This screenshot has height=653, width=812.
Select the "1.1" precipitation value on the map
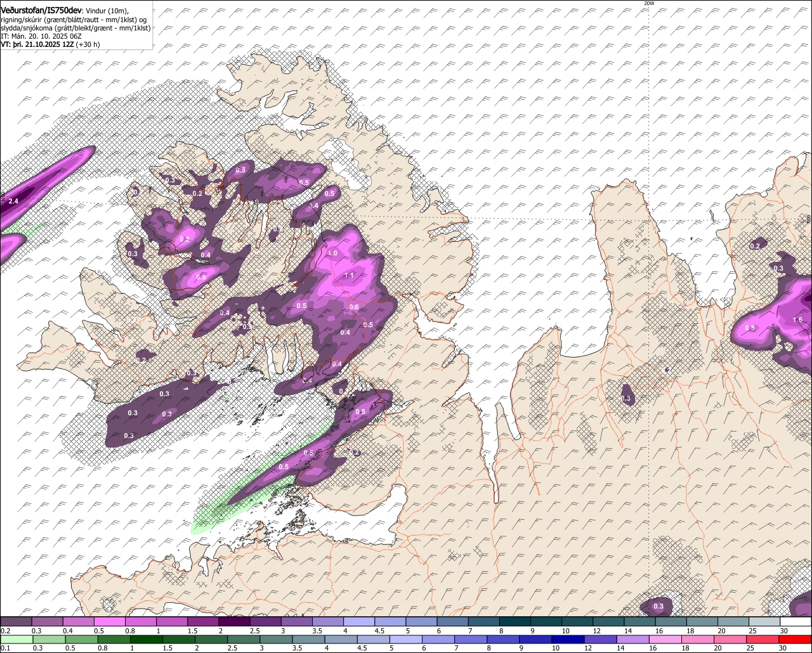pyautogui.click(x=349, y=276)
